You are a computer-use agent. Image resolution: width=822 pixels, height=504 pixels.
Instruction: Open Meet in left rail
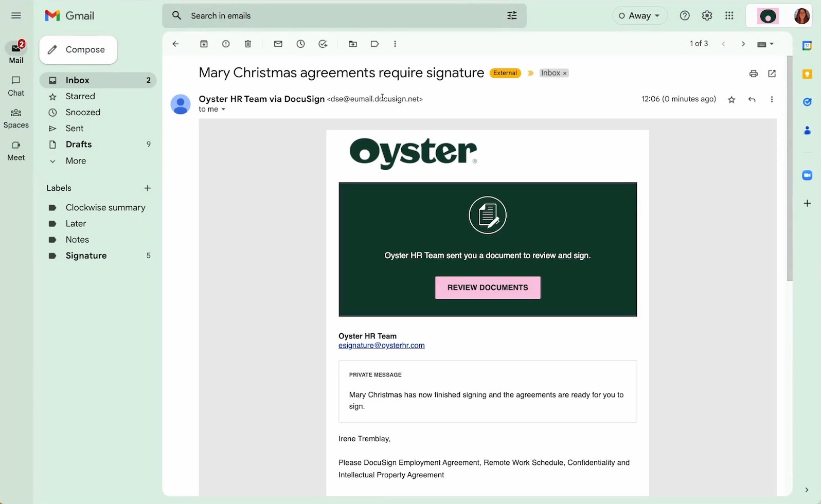pos(16,151)
